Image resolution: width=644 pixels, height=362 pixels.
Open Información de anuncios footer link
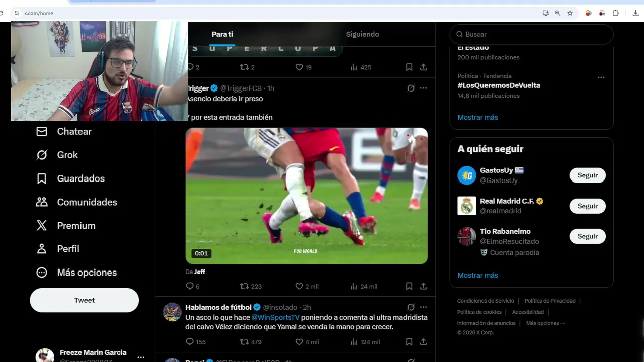(486, 323)
